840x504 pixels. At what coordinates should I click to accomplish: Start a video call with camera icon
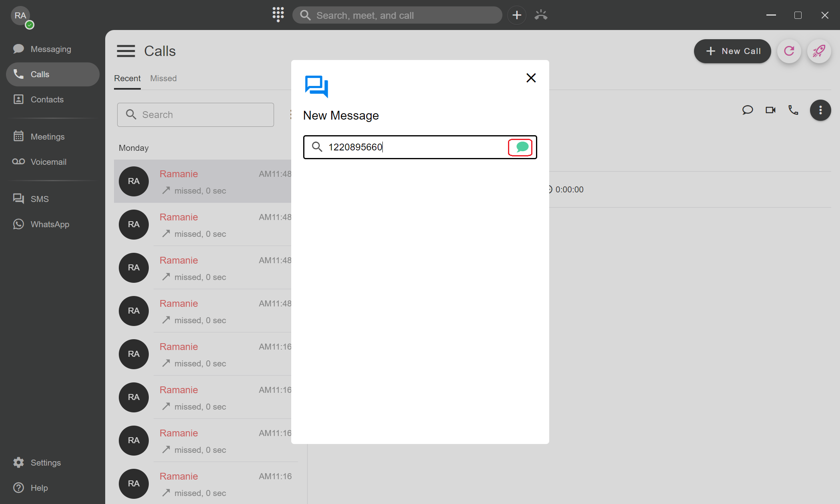[770, 110]
